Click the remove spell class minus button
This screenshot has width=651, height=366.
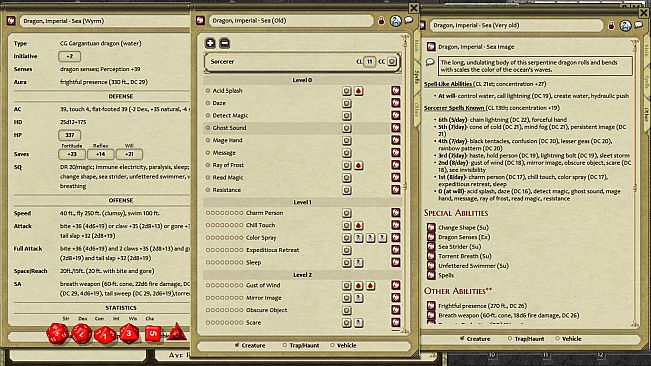224,43
